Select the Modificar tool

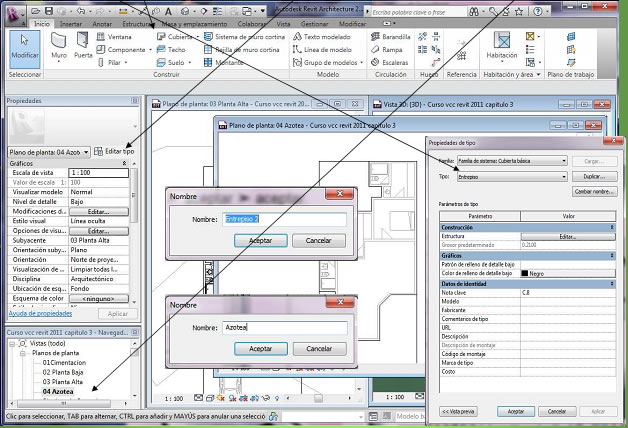coord(24,48)
